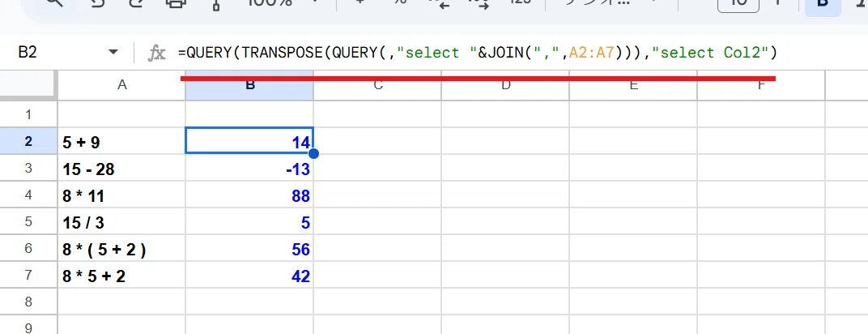Select row 7 header
Image resolution: width=868 pixels, height=334 pixels.
(29, 275)
